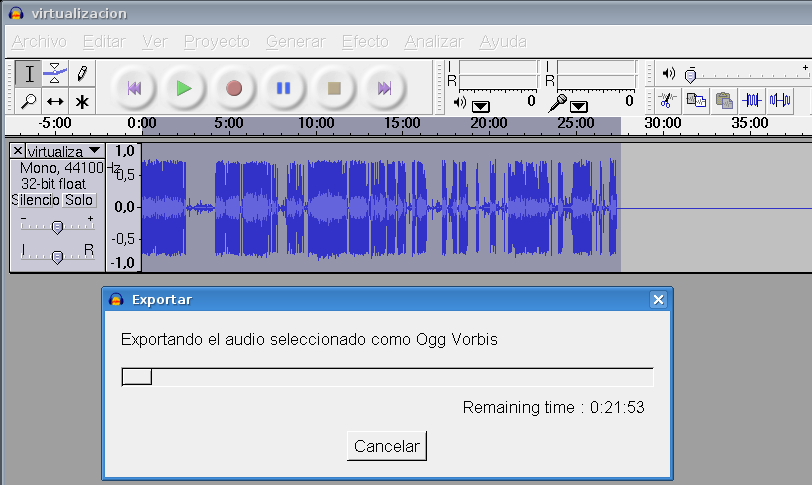Select the Time Shift tool

point(56,101)
